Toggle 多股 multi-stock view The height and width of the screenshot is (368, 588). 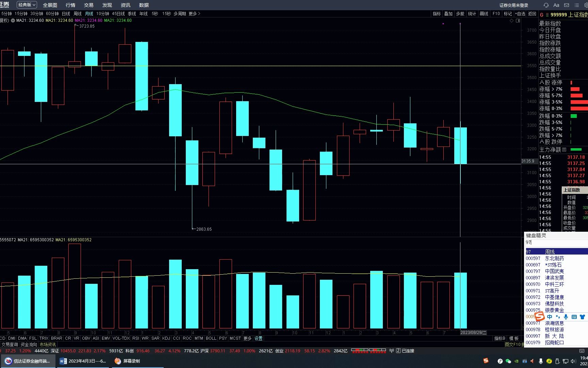(460, 14)
